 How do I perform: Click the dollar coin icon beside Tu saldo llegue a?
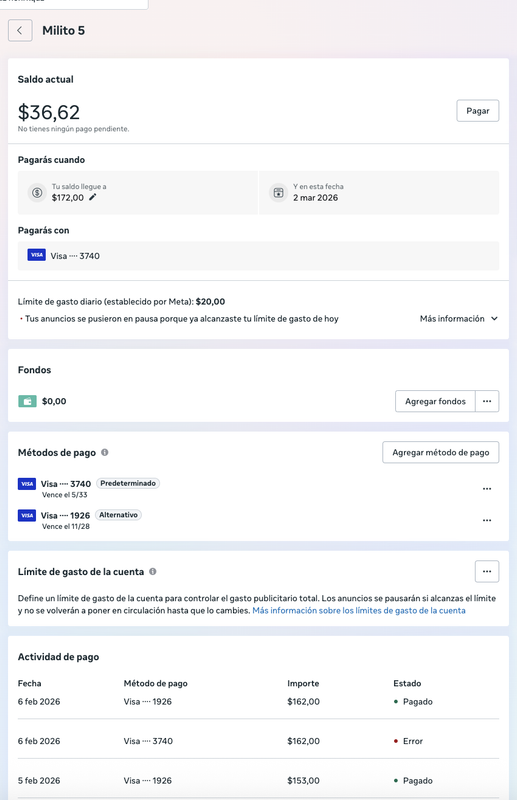(37, 193)
